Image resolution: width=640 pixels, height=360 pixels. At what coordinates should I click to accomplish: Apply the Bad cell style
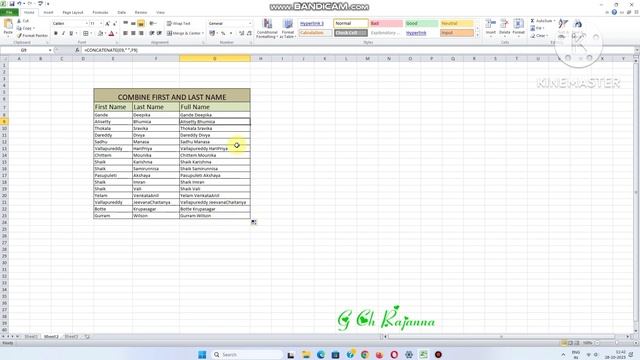coord(386,23)
